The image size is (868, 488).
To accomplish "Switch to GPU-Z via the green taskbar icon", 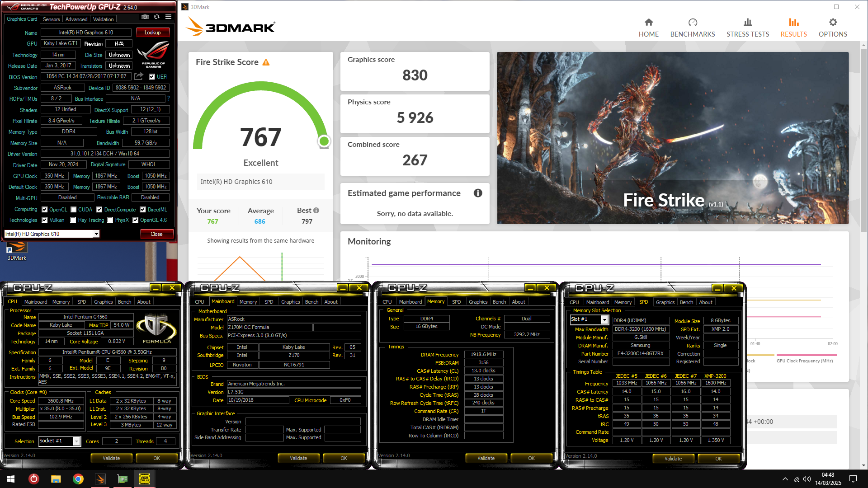I will [122, 479].
